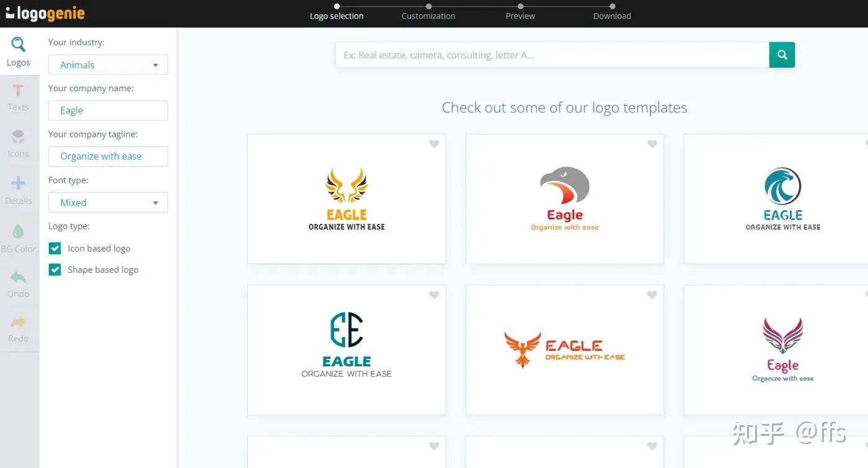Select the orange phoenix EAGLE logo template

click(565, 350)
